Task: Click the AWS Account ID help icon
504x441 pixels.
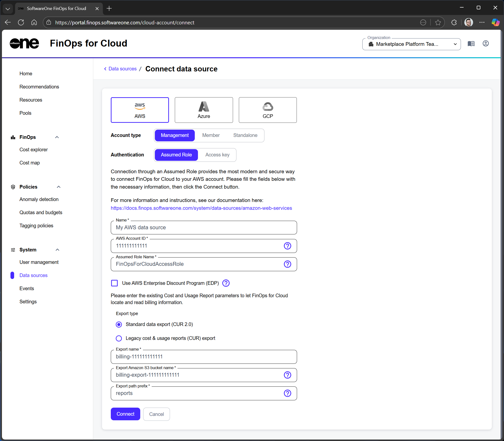Action: click(x=287, y=246)
